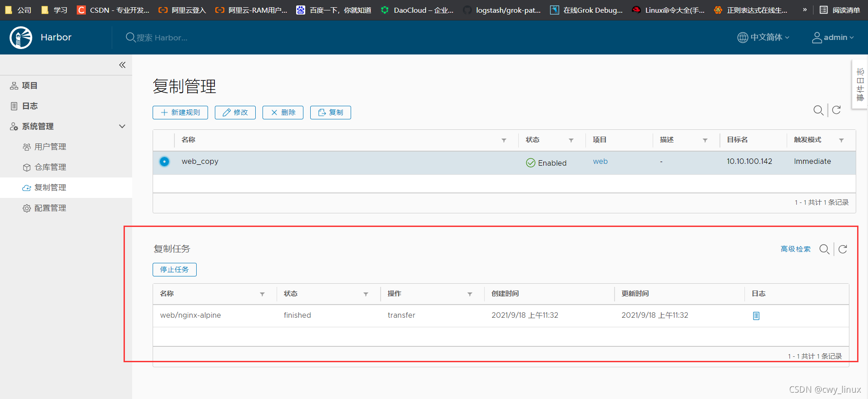Open the 中文简体 language dropdown
The height and width of the screenshot is (399, 868).
[x=763, y=37]
